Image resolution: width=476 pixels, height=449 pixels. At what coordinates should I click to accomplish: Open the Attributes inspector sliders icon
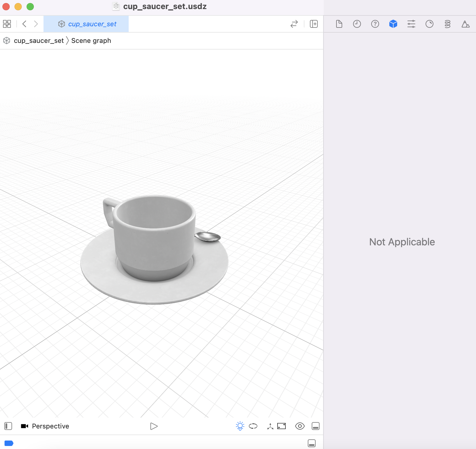[411, 24]
